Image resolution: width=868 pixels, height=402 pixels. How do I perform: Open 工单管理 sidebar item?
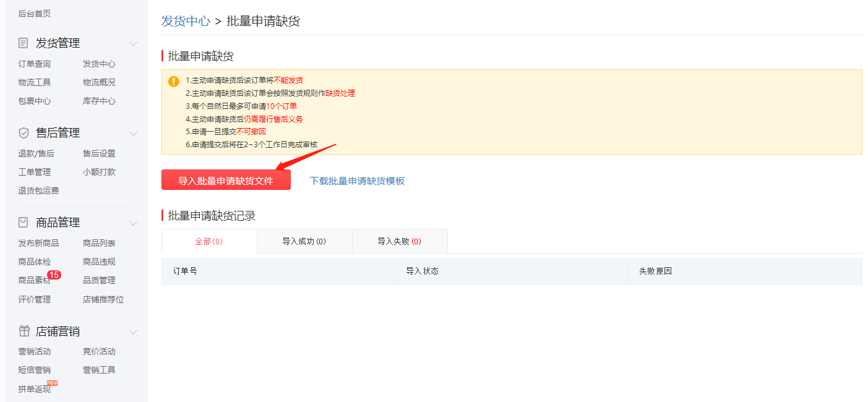[x=35, y=172]
